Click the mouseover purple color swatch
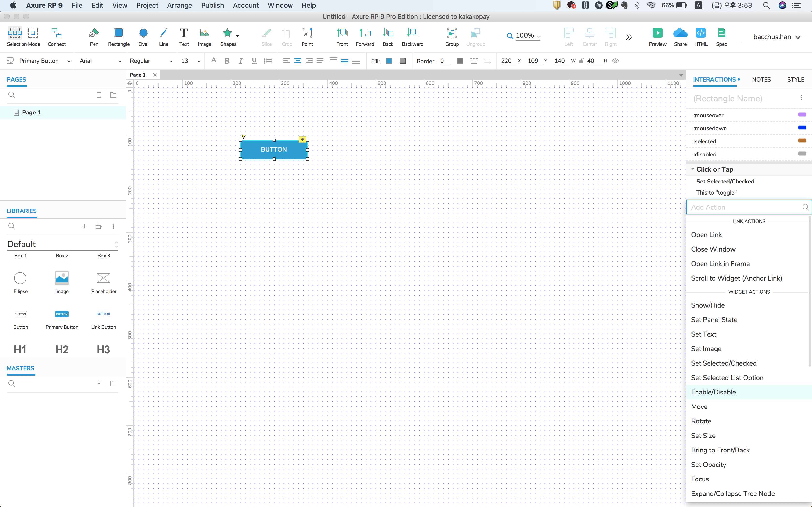The image size is (812, 507). [x=802, y=115]
